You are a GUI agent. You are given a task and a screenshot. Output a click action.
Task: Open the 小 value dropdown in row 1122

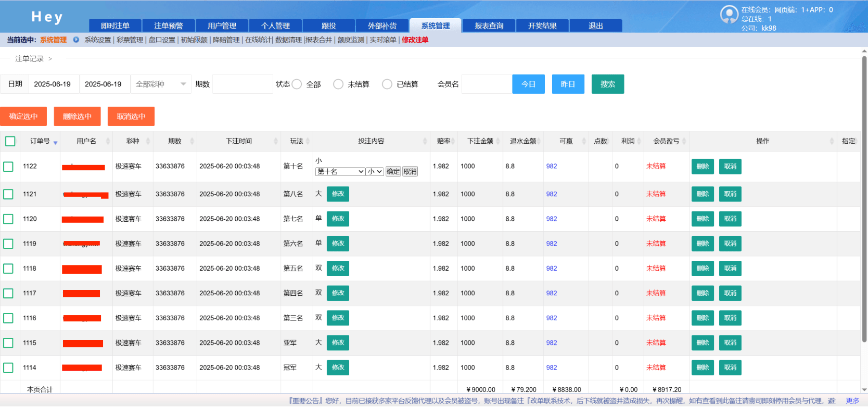click(374, 172)
